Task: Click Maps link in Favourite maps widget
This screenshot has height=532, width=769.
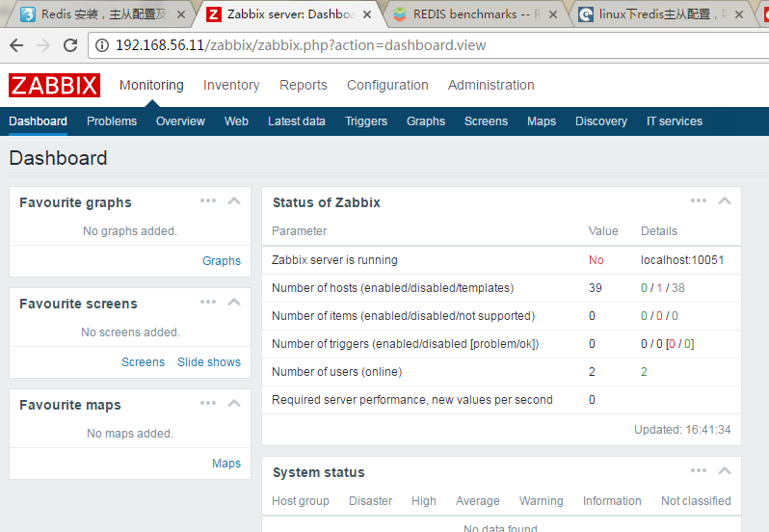Action: click(226, 464)
